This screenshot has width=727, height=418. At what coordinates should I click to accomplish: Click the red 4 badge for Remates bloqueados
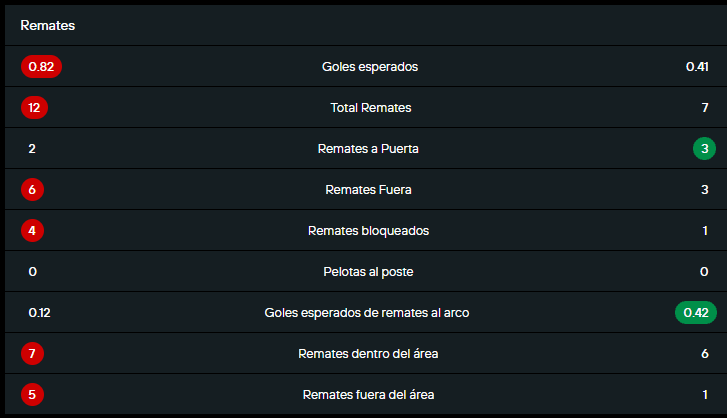pos(33,231)
